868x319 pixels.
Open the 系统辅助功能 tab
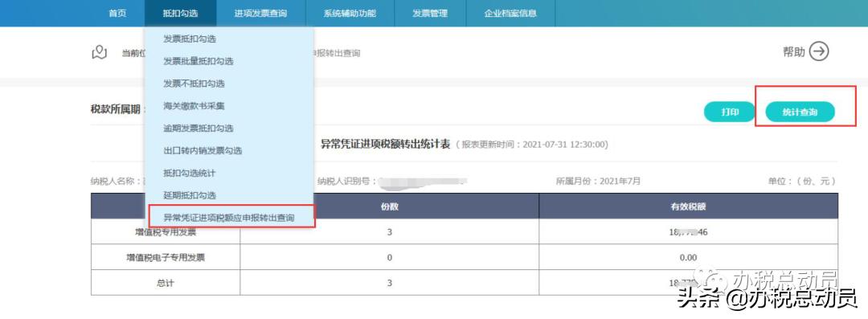[x=350, y=14]
